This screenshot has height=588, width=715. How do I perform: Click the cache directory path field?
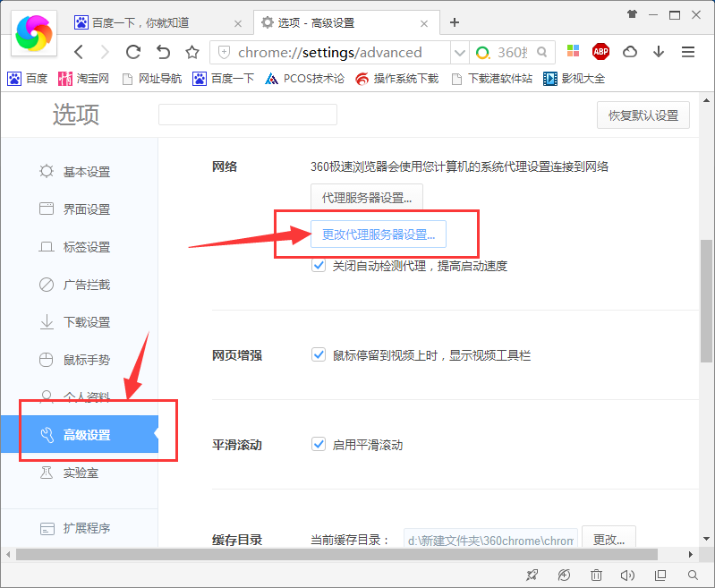point(490,540)
